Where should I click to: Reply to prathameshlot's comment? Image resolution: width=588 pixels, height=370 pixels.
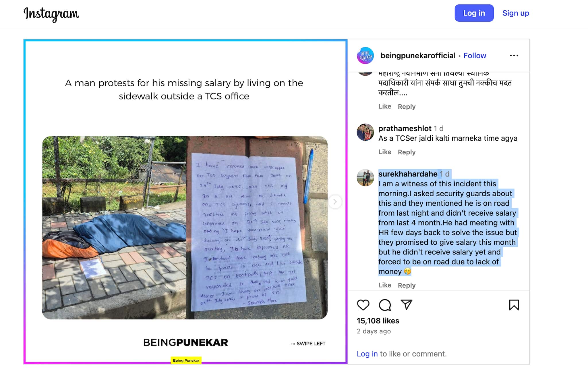click(x=407, y=152)
